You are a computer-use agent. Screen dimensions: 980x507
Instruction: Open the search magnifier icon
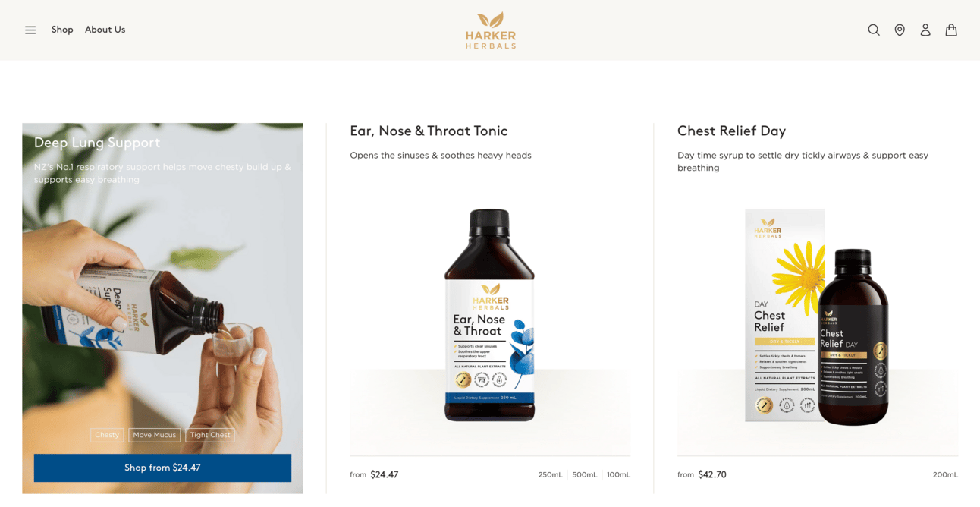[874, 30]
